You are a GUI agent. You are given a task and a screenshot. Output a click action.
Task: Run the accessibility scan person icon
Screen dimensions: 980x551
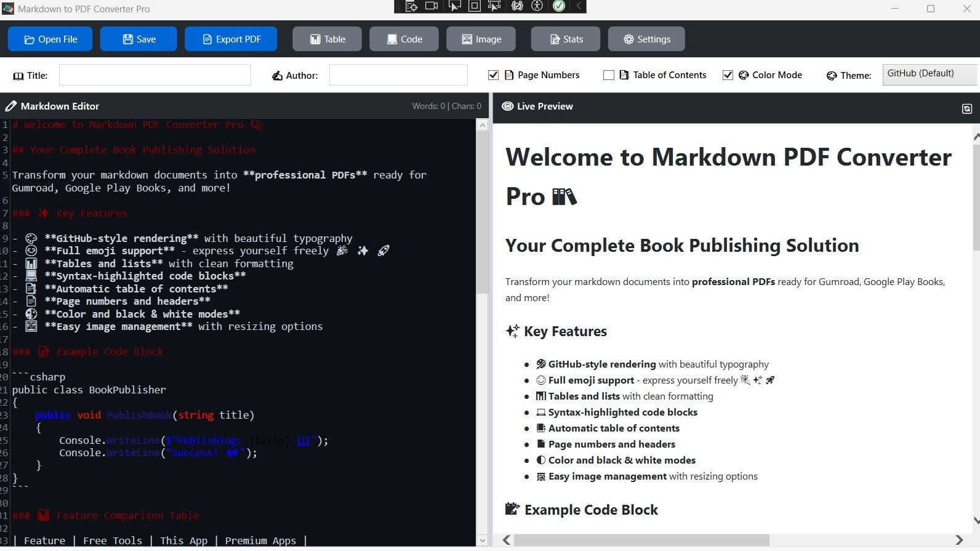click(537, 6)
